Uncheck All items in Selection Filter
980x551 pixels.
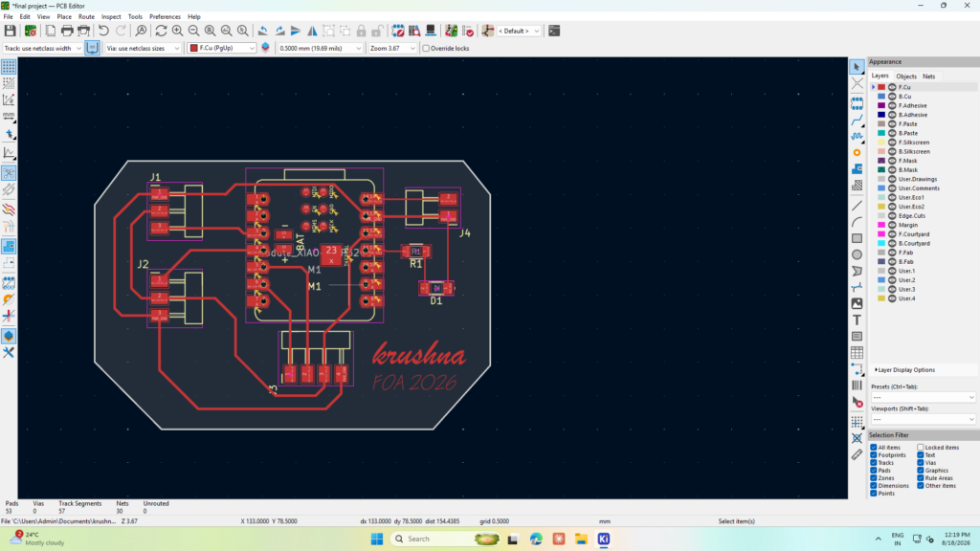tap(874, 448)
